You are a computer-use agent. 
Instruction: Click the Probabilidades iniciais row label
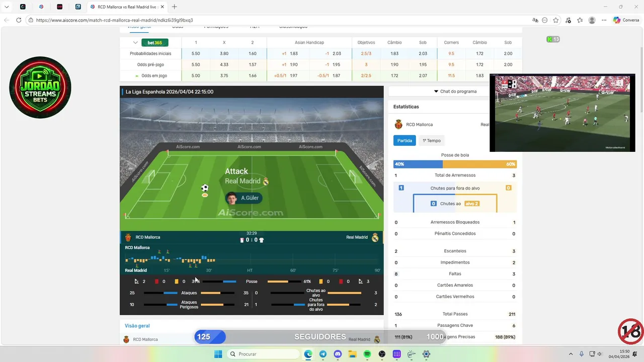150,54
